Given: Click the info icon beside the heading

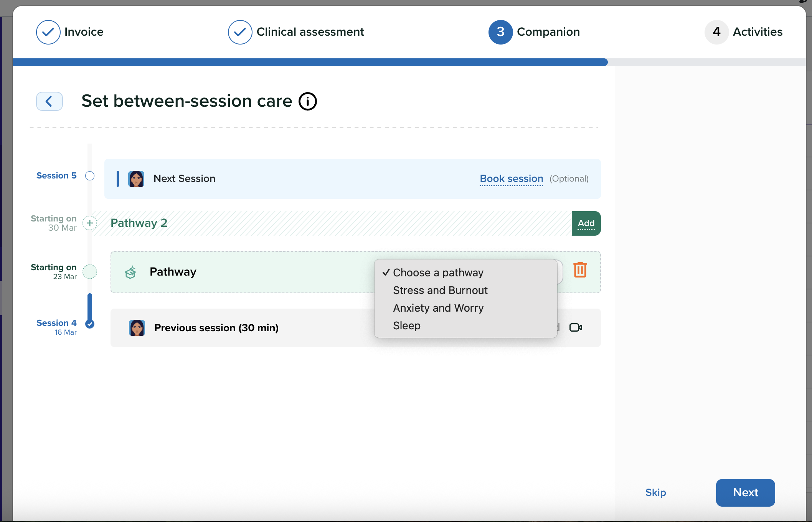Looking at the screenshot, I should pyautogui.click(x=308, y=101).
